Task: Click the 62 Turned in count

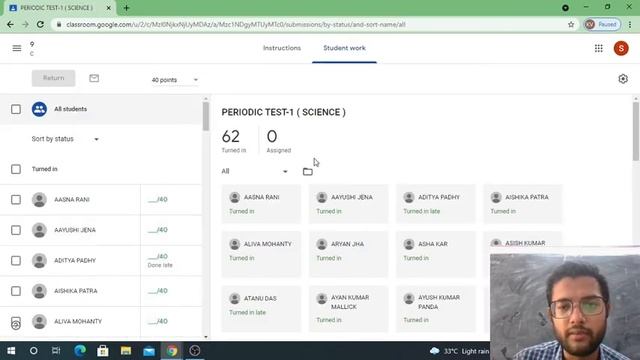Action: click(234, 140)
